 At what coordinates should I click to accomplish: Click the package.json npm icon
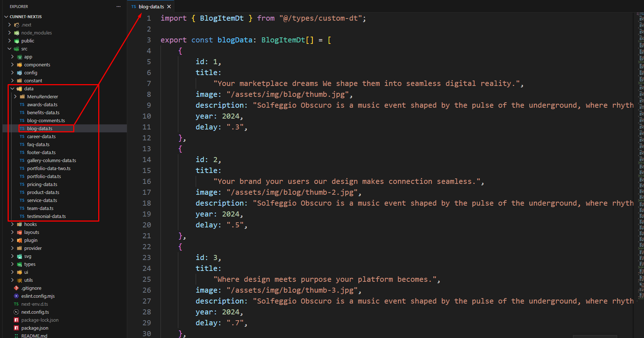pyautogui.click(x=16, y=328)
